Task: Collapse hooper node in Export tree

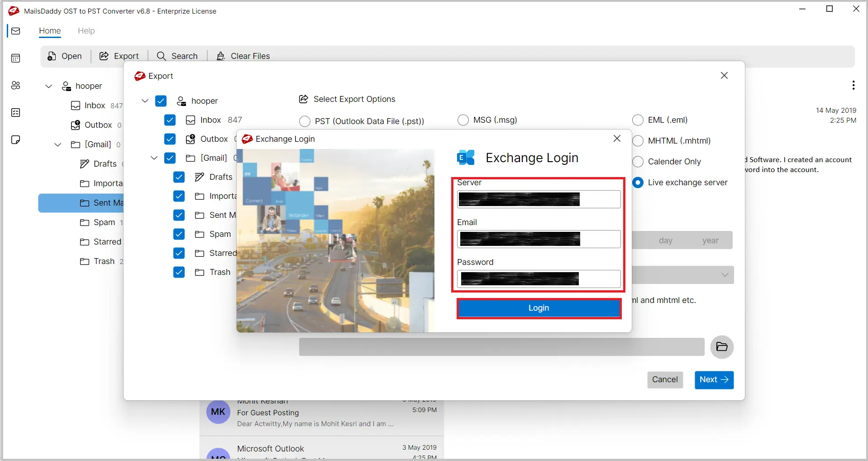Action: coord(145,101)
